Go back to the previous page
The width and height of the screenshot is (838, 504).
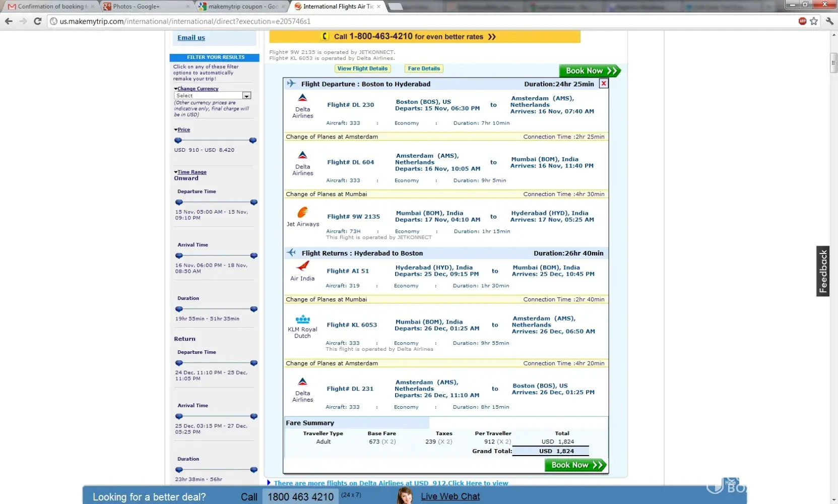pos(9,21)
